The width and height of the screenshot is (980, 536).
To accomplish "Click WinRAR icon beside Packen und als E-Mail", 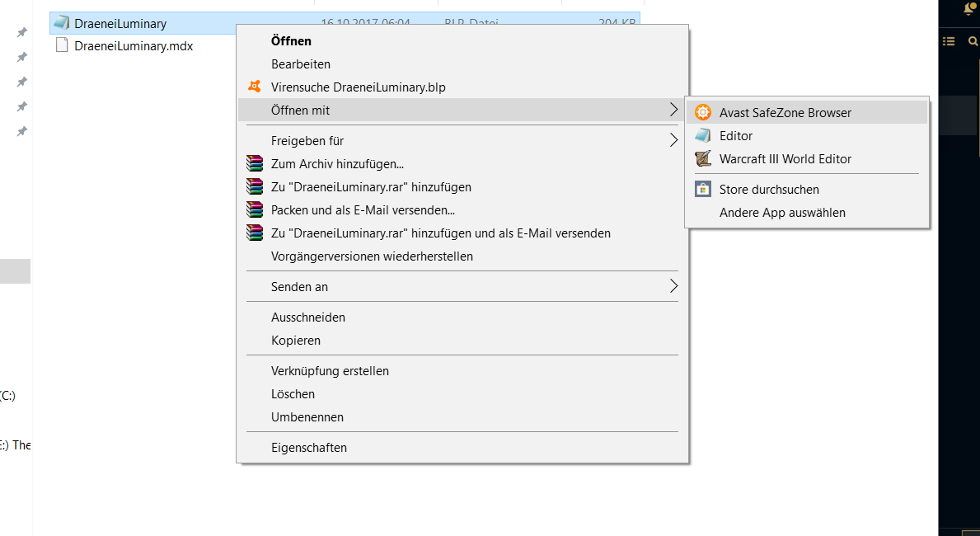I will click(x=255, y=210).
